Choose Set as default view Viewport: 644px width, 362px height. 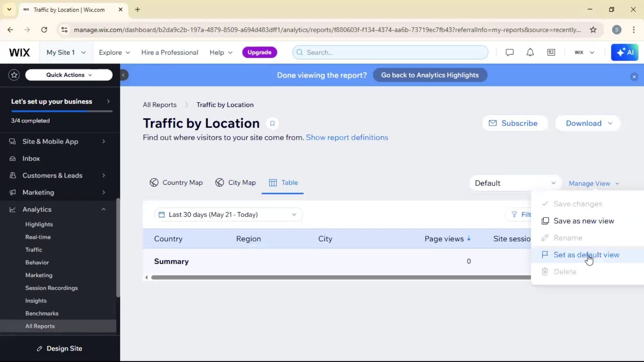[586, 255]
